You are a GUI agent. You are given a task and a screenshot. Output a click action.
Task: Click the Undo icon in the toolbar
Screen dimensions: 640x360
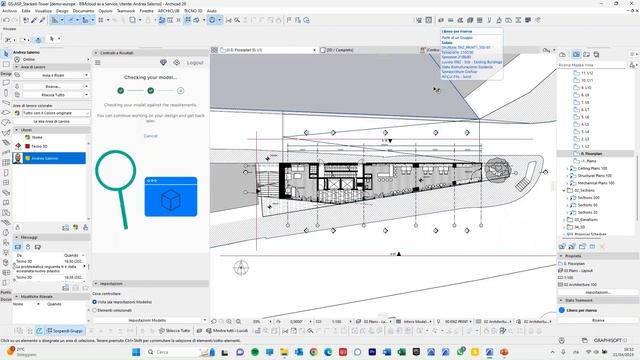[6, 20]
